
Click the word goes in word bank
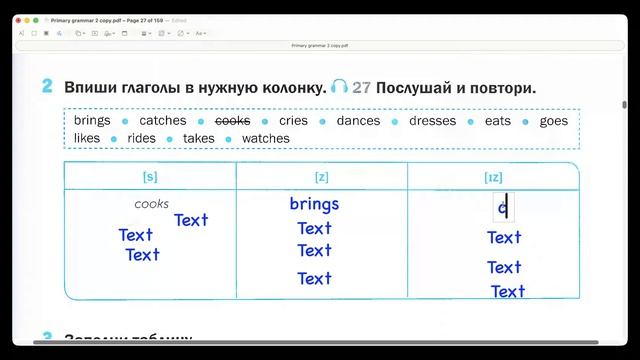(x=553, y=121)
